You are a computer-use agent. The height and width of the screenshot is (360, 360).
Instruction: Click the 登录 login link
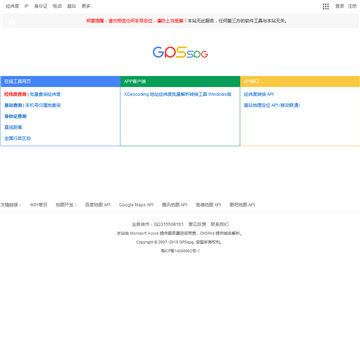point(339,6)
